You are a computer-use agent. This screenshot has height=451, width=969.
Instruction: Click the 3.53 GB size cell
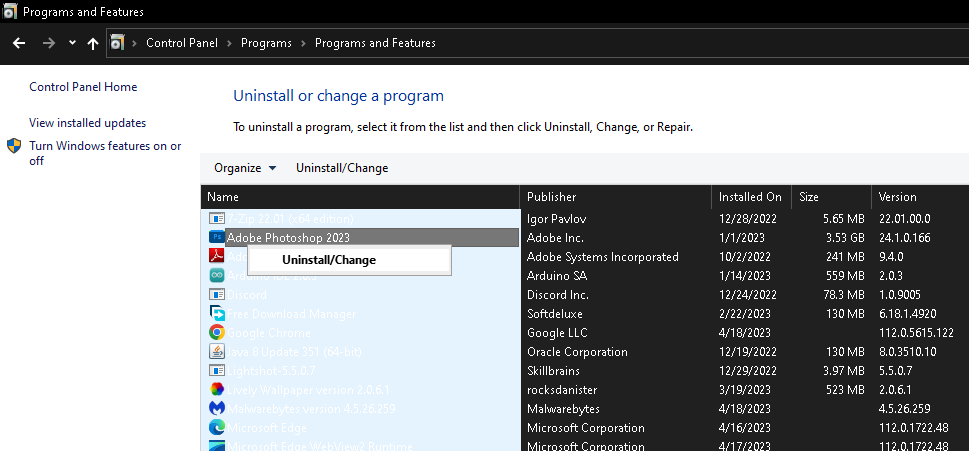pyautogui.click(x=844, y=238)
